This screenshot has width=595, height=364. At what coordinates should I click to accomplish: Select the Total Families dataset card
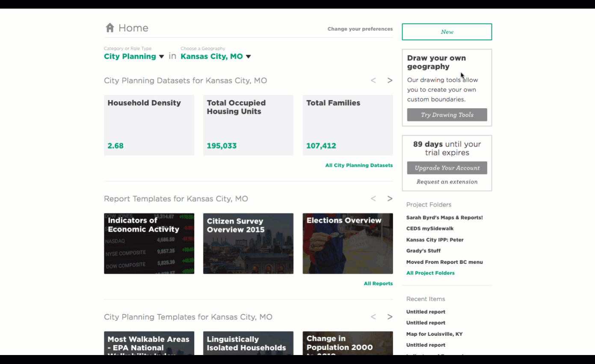[x=348, y=125]
